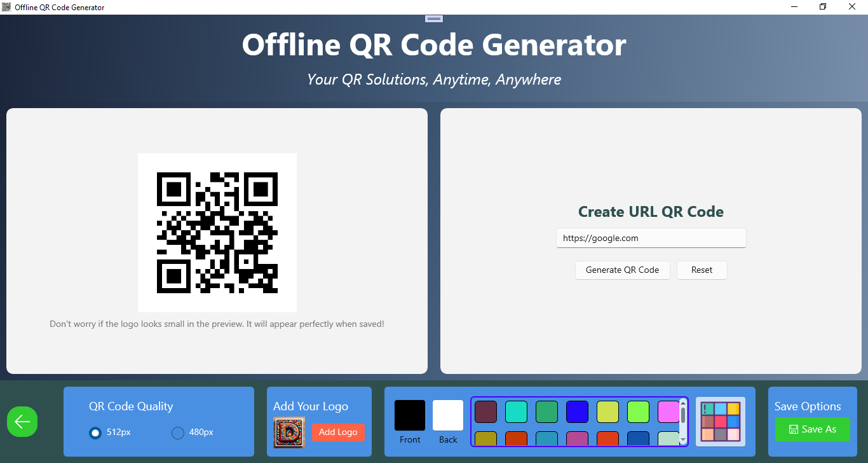
Task: Click the Reset button
Action: tap(702, 270)
